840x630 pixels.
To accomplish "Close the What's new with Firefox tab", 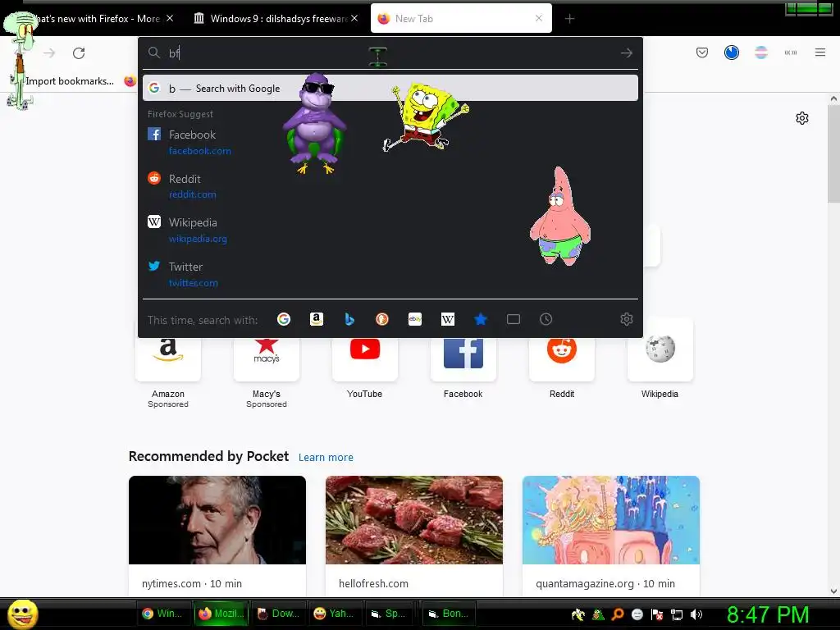I will click(x=169, y=18).
